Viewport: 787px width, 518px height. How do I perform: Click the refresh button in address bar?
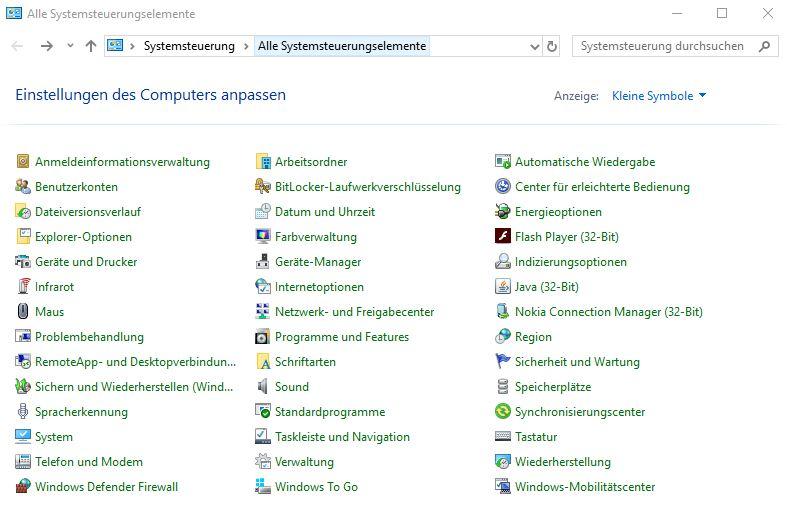[552, 46]
